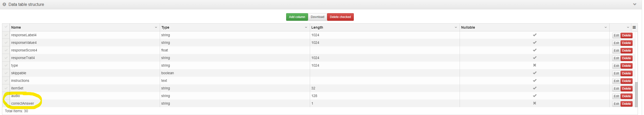The height and width of the screenshot is (115, 644).
Task: Open the Nullable column menu arrow
Action: [x=606, y=27]
